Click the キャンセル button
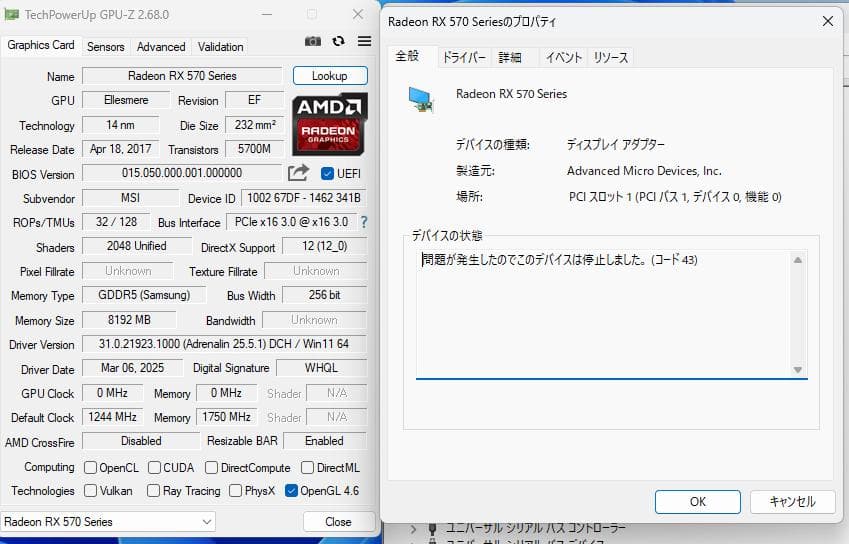 (792, 502)
